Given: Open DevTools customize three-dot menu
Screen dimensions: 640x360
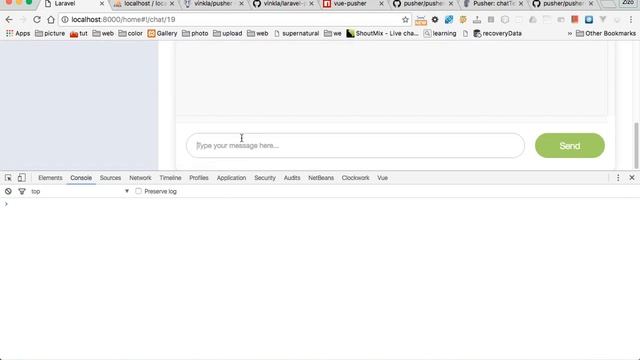Looking at the screenshot, I should coord(618,178).
